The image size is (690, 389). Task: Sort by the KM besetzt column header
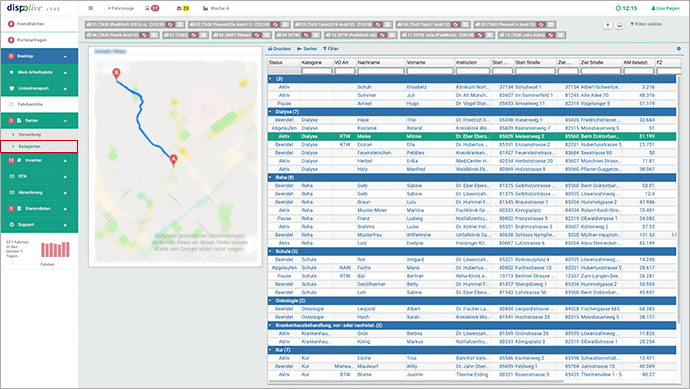coord(639,62)
